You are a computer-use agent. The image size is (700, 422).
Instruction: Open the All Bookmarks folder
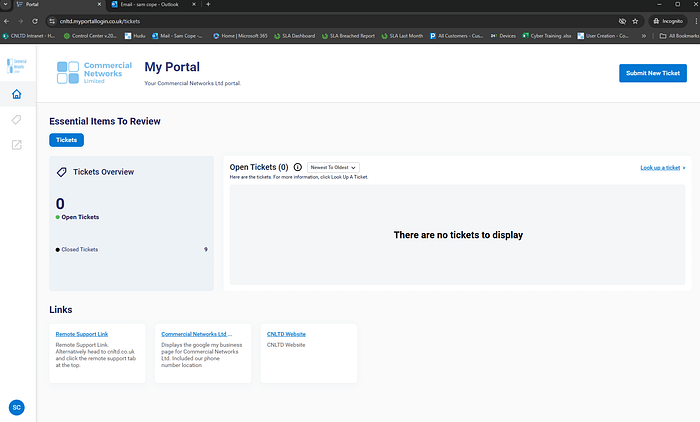pos(679,36)
